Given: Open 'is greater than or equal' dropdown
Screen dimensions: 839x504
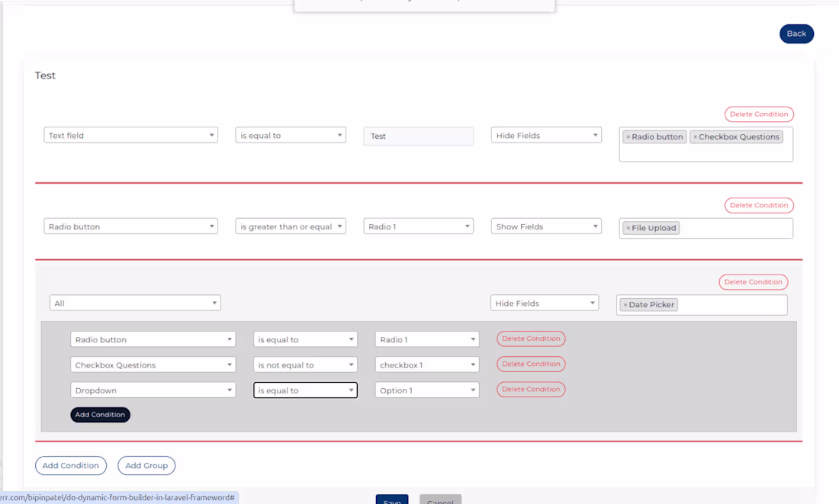Looking at the screenshot, I should (291, 226).
